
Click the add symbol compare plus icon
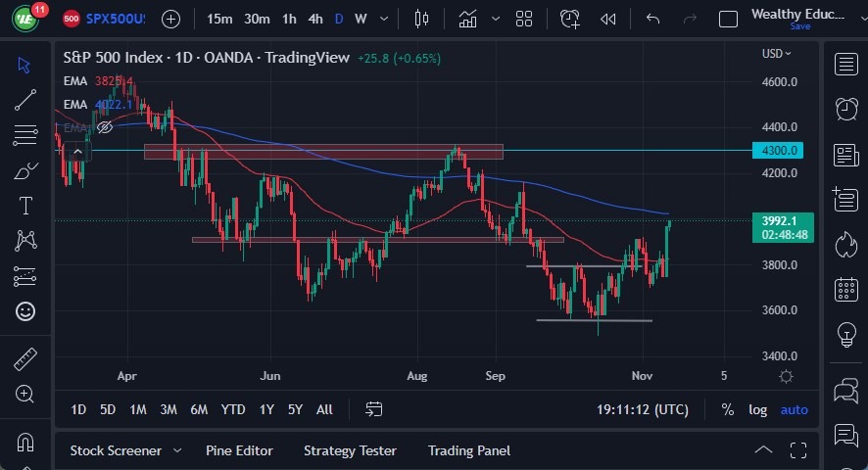[x=170, y=19]
